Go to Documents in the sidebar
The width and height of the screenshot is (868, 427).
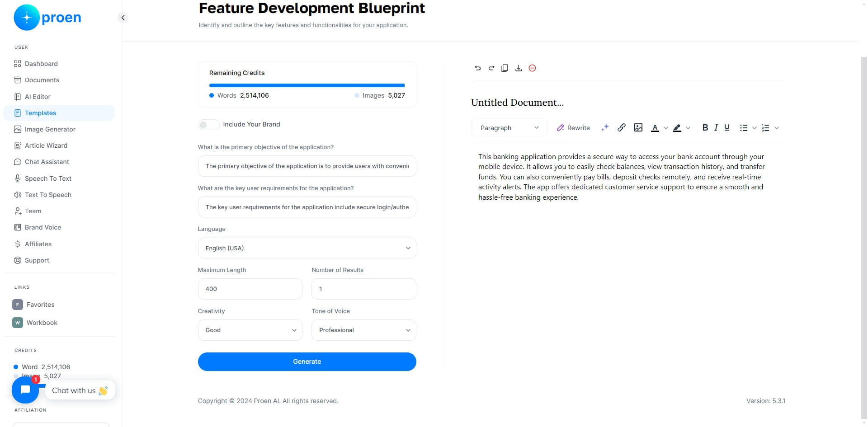pos(59,80)
